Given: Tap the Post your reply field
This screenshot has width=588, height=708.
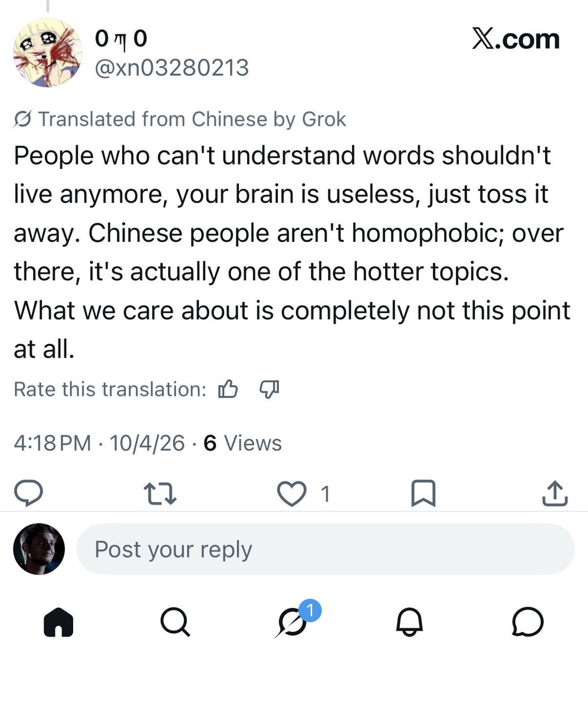Looking at the screenshot, I should coord(326,549).
